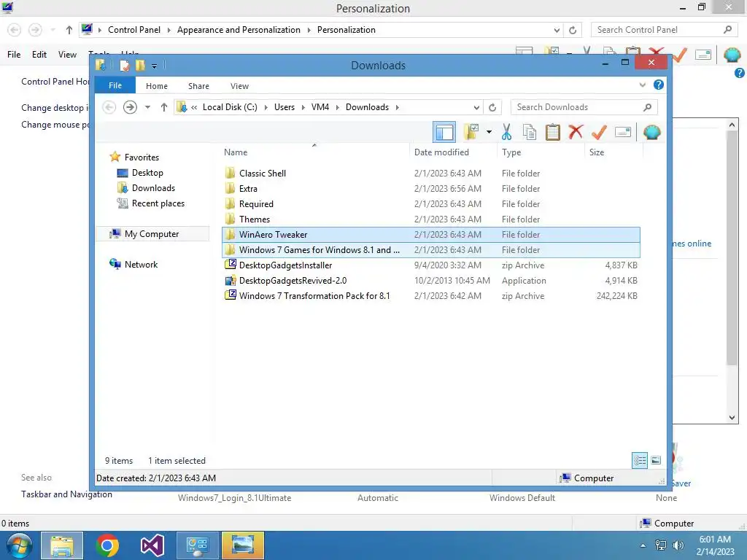Open the Share ribbon tab

pyautogui.click(x=198, y=86)
